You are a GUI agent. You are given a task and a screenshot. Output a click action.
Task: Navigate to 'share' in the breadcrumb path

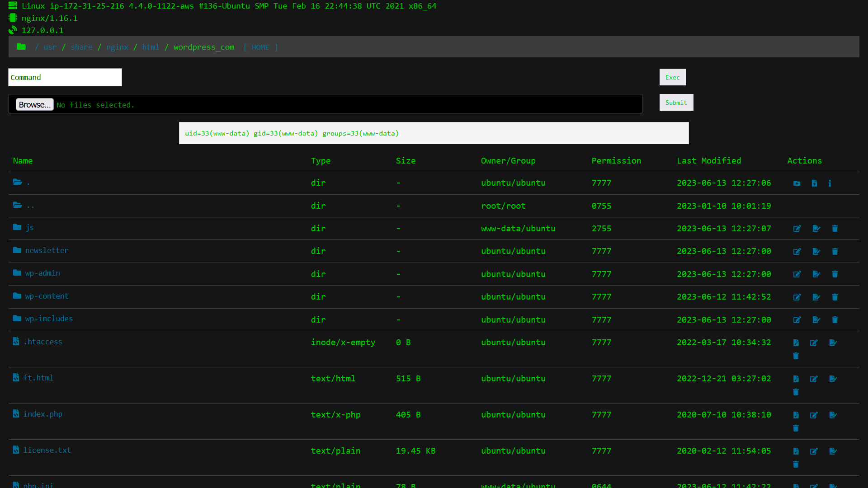[x=81, y=47]
